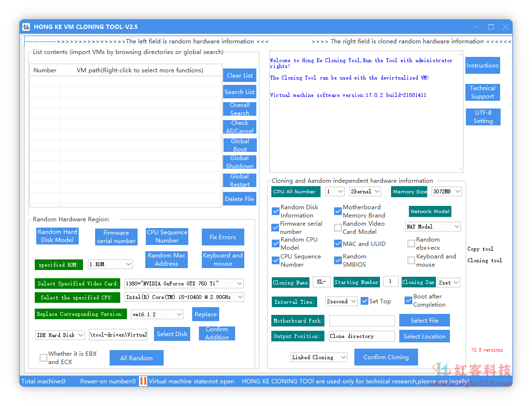Click the orange pause icon in status bar
532x406 pixels.
coord(143,381)
